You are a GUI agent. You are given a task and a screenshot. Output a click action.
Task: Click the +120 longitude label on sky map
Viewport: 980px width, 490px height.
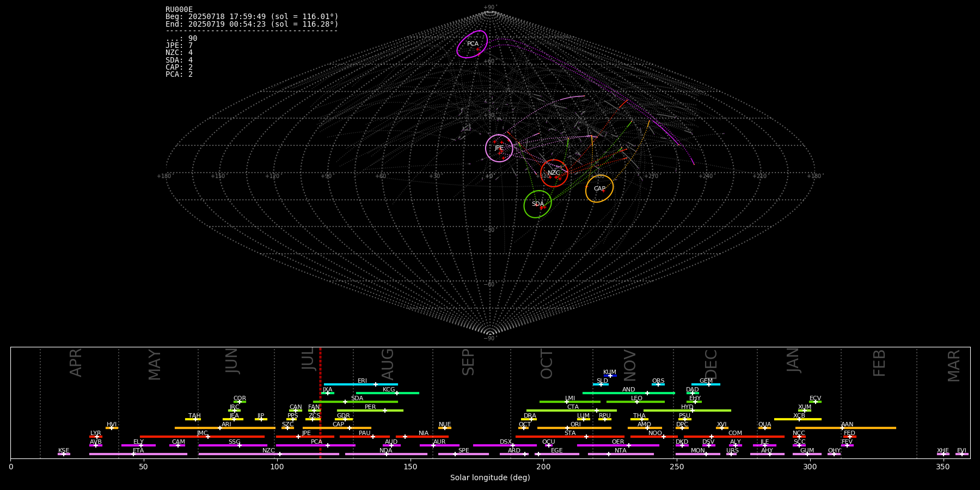point(272,176)
